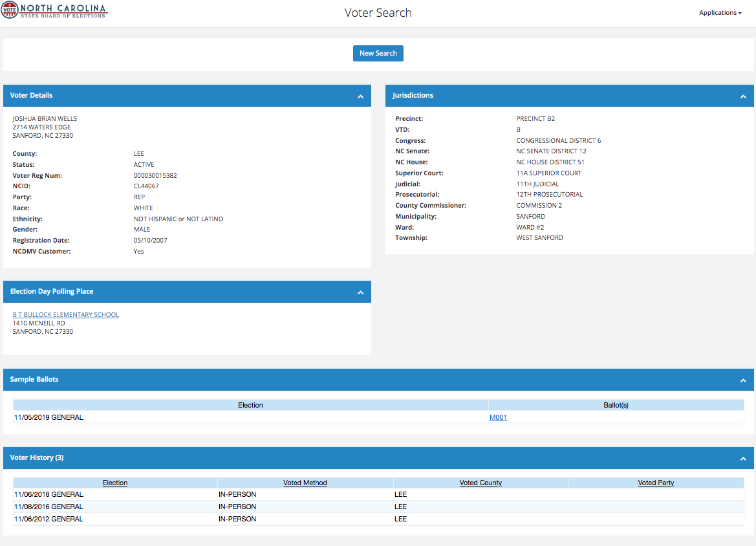Click the Ballot(s) column header
The width and height of the screenshot is (756, 546).
coord(616,405)
